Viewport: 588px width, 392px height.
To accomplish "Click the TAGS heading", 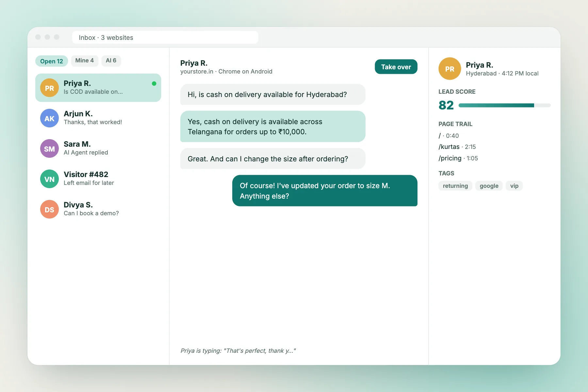I will pyautogui.click(x=446, y=173).
